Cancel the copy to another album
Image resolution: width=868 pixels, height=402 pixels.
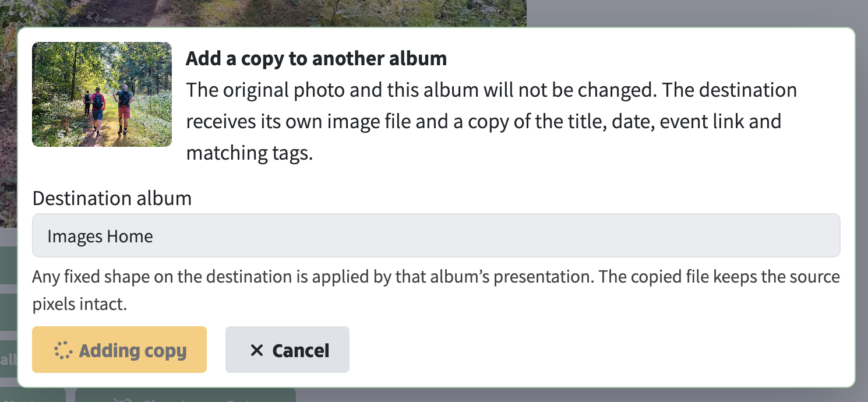tap(287, 350)
